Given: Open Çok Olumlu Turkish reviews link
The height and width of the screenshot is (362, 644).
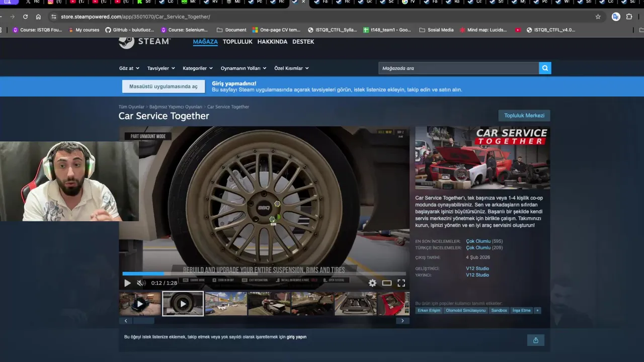Looking at the screenshot, I should (x=478, y=248).
